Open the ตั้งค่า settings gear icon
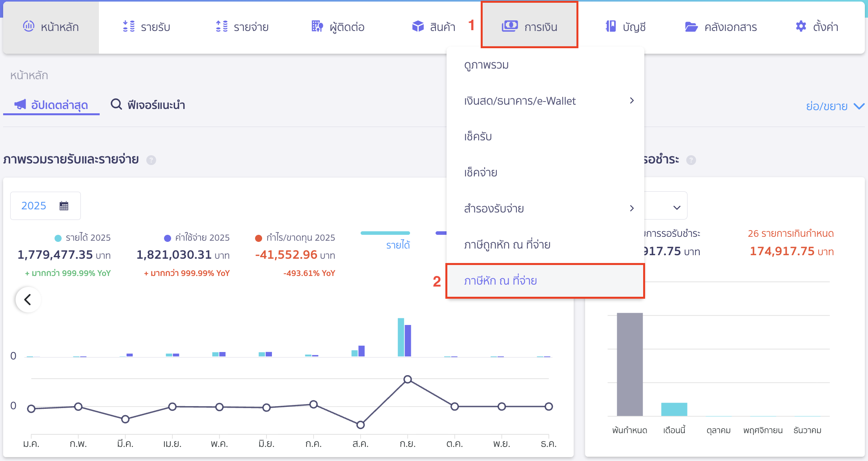The image size is (868, 461). 801,26
